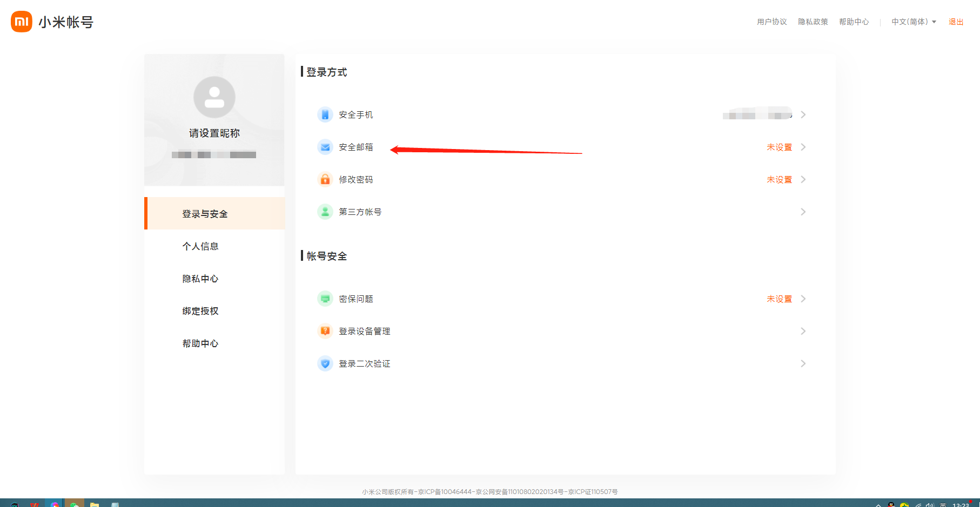The width and height of the screenshot is (980, 507).
Task: Click the 密保问题 green icon
Action: point(325,299)
